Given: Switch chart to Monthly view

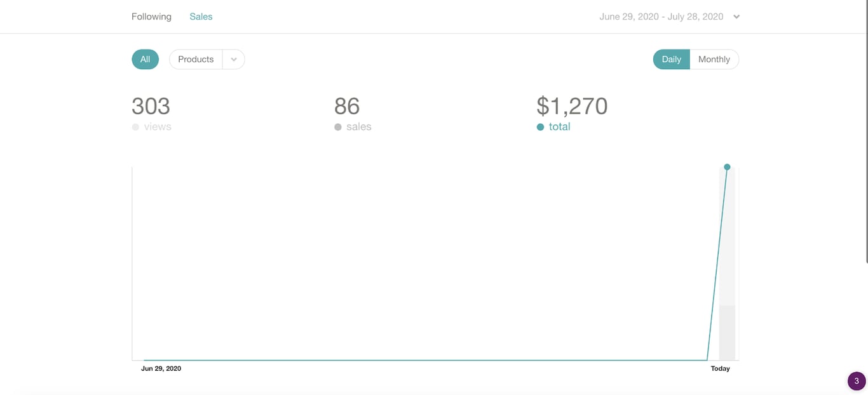Looking at the screenshot, I should pyautogui.click(x=714, y=59).
